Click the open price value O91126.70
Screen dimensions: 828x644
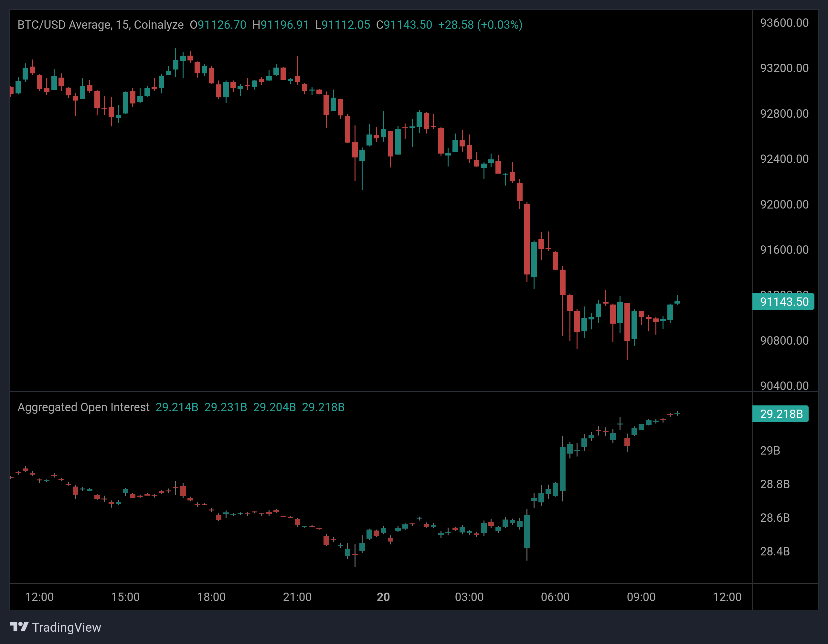click(218, 25)
